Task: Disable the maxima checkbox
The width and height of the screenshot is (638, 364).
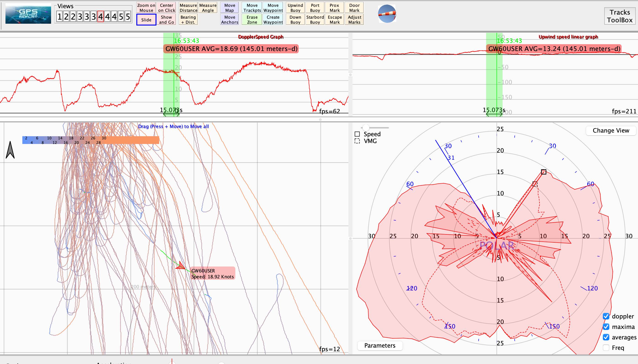Action: tap(606, 327)
